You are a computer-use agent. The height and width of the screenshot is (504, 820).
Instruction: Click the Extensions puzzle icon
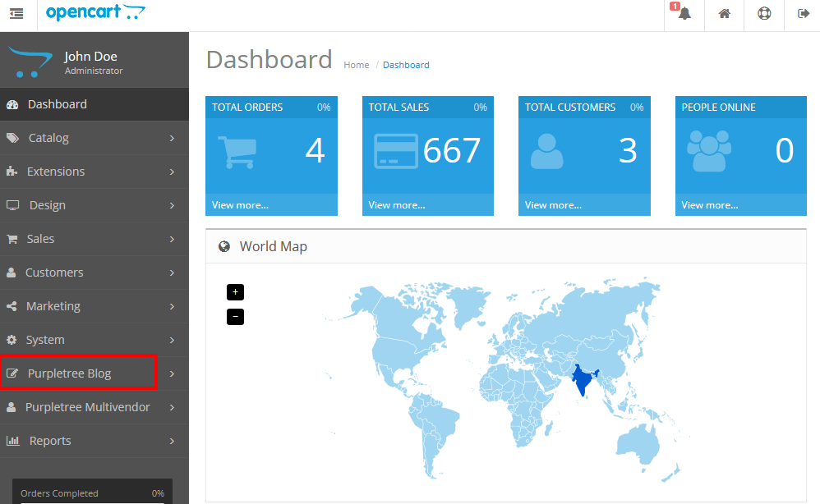(12, 172)
